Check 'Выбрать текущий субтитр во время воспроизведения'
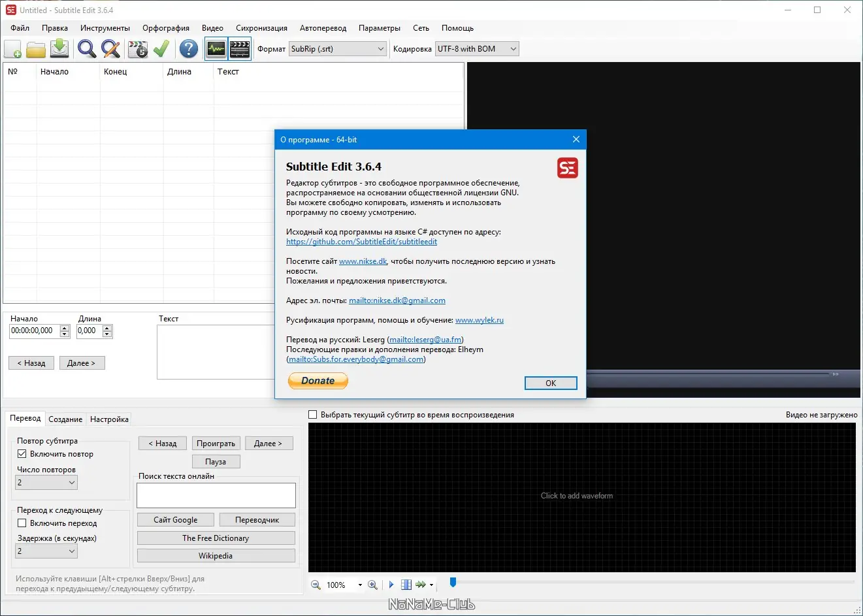The width and height of the screenshot is (863, 616). [312, 415]
